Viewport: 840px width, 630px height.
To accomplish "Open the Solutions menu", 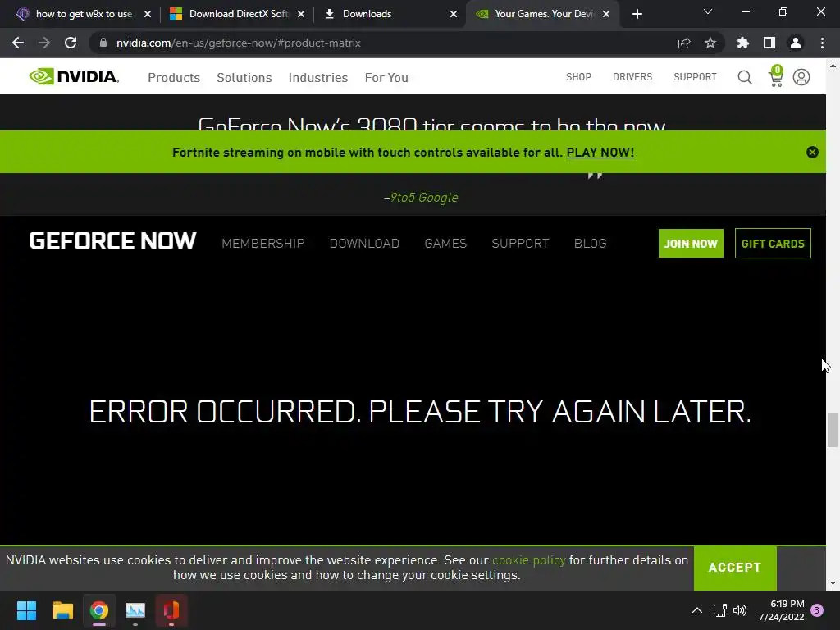I will click(x=244, y=78).
